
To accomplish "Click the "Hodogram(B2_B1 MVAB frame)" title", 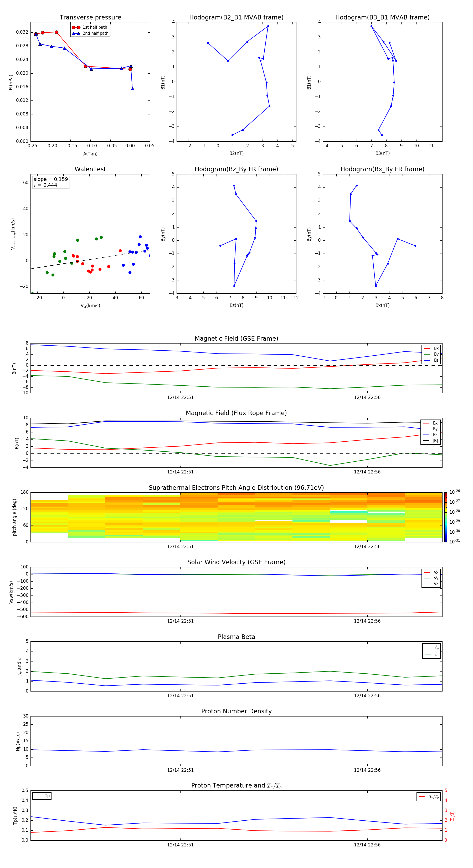I will click(x=236, y=18).
